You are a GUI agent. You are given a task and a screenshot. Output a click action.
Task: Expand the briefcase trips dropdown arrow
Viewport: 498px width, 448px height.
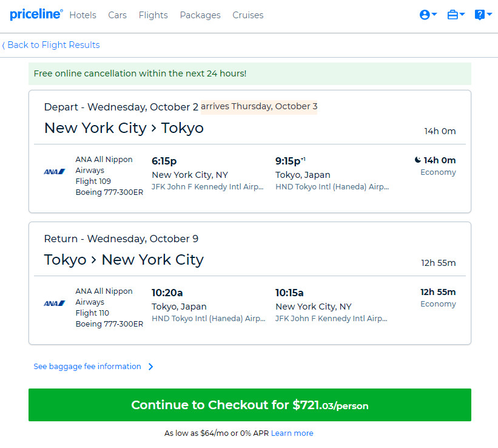pos(462,14)
